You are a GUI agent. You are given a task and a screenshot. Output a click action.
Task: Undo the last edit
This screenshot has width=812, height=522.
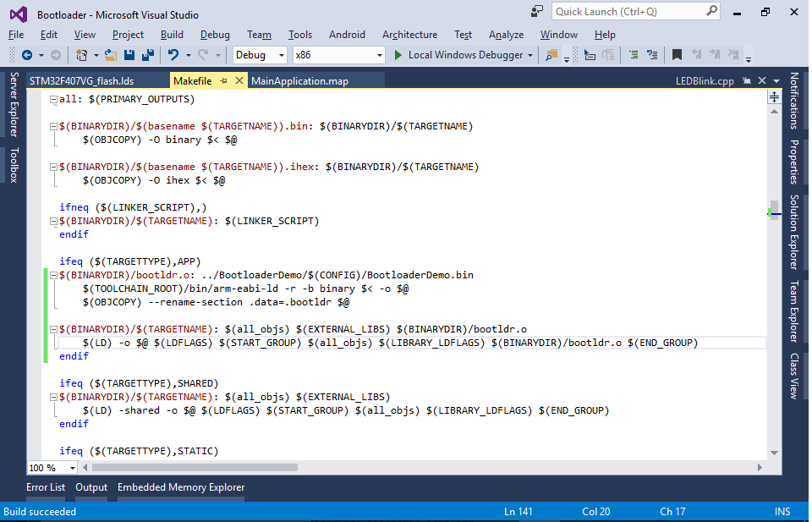coord(173,55)
